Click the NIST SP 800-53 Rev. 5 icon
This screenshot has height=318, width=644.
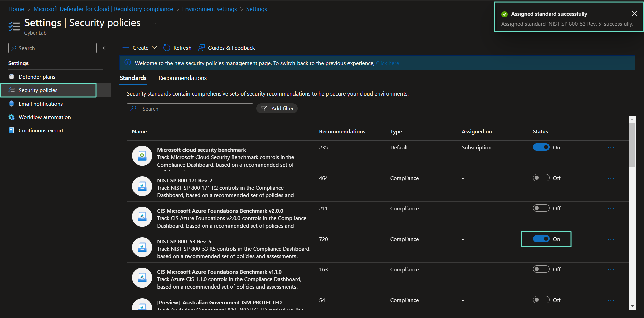(x=142, y=247)
